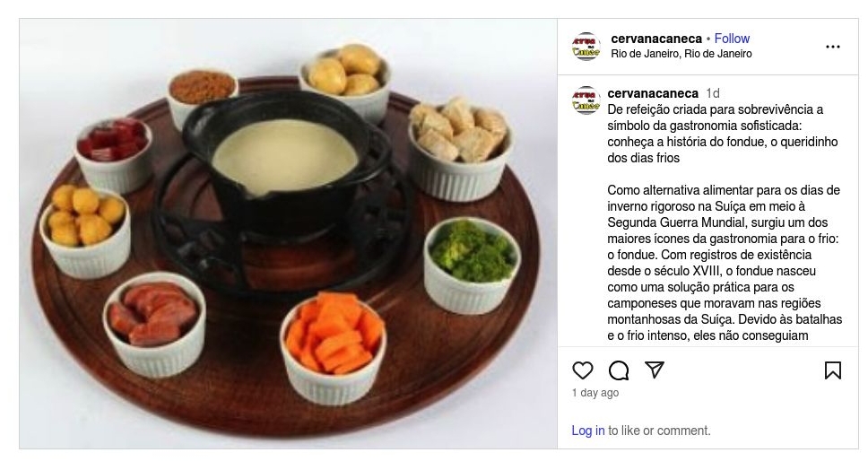Open the three-dot more options menu
868x470 pixels.
[x=832, y=47]
